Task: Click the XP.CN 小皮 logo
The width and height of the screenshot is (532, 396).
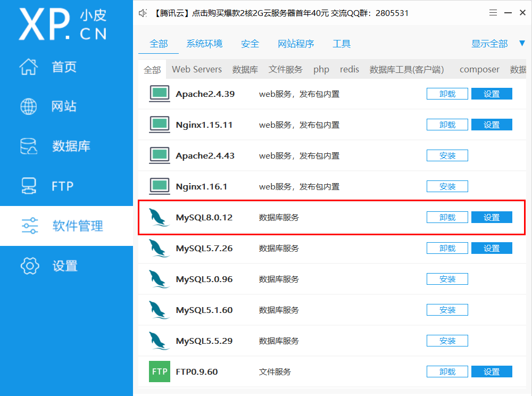Action: pos(63,24)
